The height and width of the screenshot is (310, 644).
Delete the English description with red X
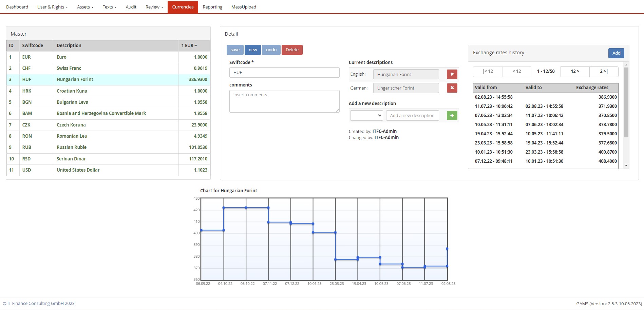452,74
